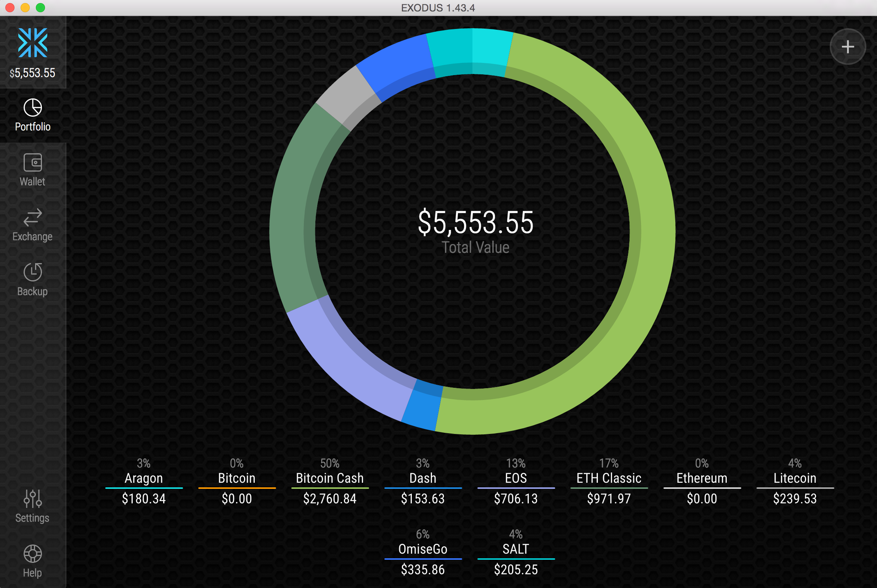This screenshot has height=588, width=877.
Task: Click the center Total Value amount
Action: point(475,222)
